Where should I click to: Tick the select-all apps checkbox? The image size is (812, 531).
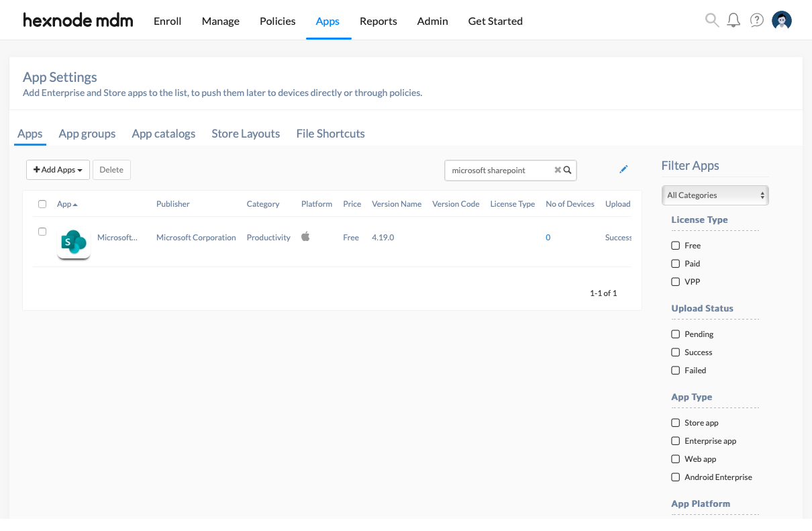[x=42, y=204]
